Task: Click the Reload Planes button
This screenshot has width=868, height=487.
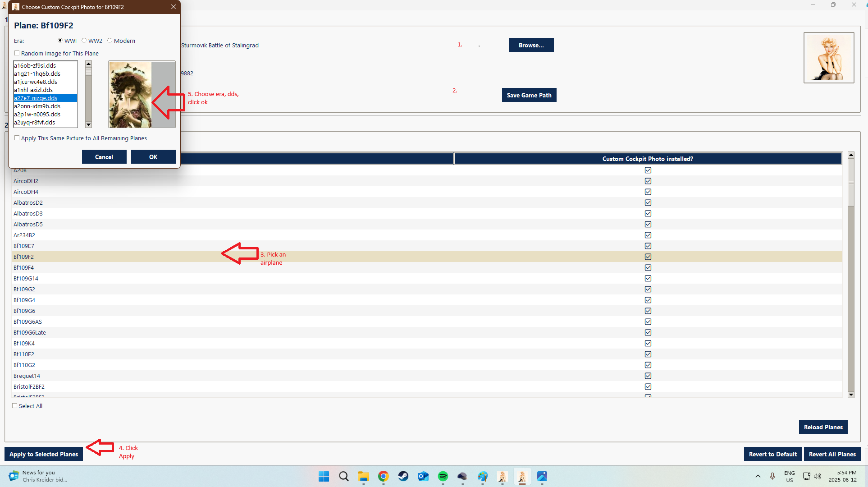Action: (x=823, y=427)
